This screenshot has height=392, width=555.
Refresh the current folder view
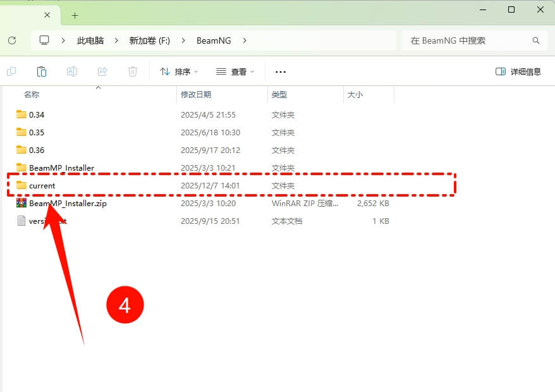coord(12,40)
